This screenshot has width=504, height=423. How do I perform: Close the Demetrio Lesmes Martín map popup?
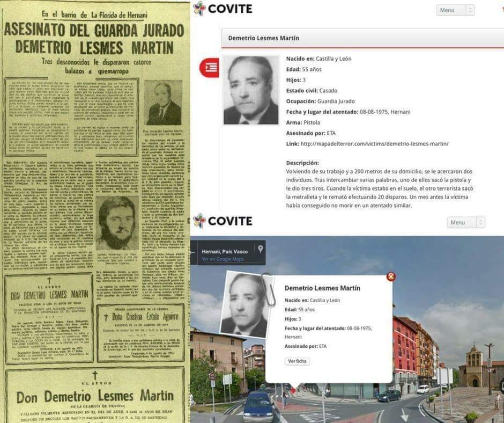[391, 276]
